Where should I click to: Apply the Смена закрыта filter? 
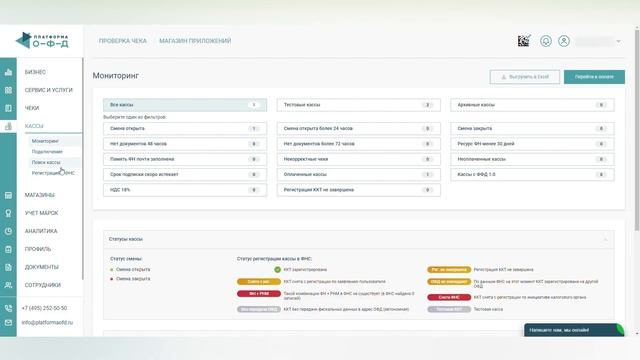coord(532,129)
